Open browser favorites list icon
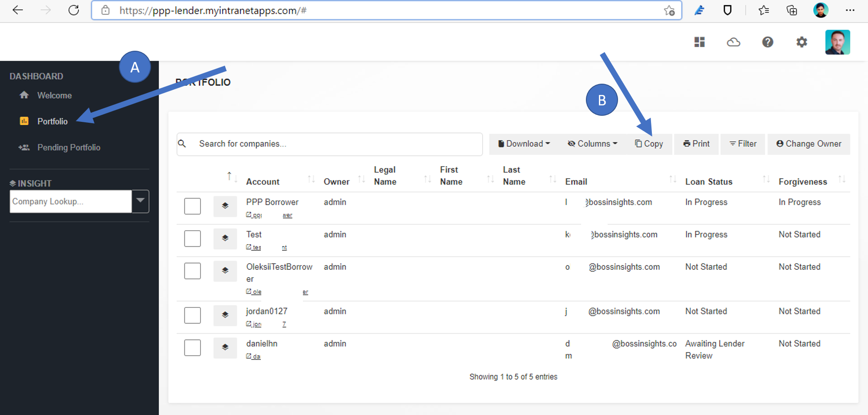The image size is (868, 415). [764, 10]
